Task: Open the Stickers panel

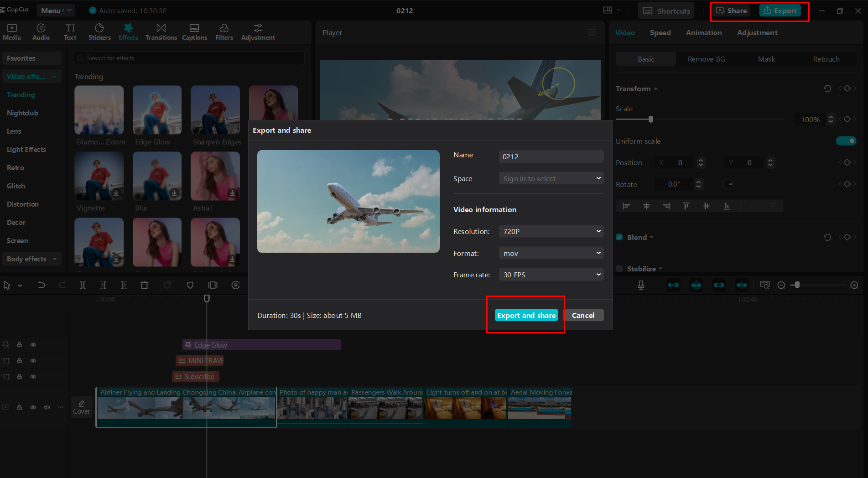Action: click(x=99, y=31)
